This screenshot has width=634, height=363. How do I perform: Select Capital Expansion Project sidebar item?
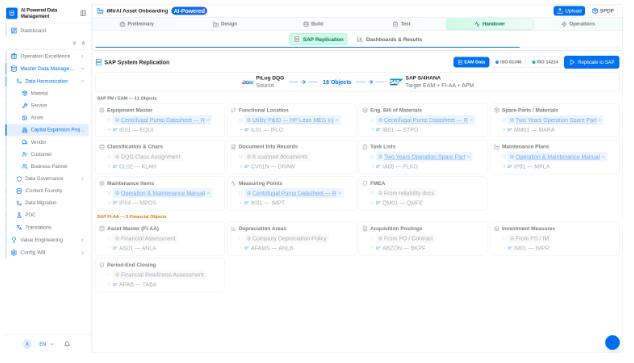tap(47, 130)
